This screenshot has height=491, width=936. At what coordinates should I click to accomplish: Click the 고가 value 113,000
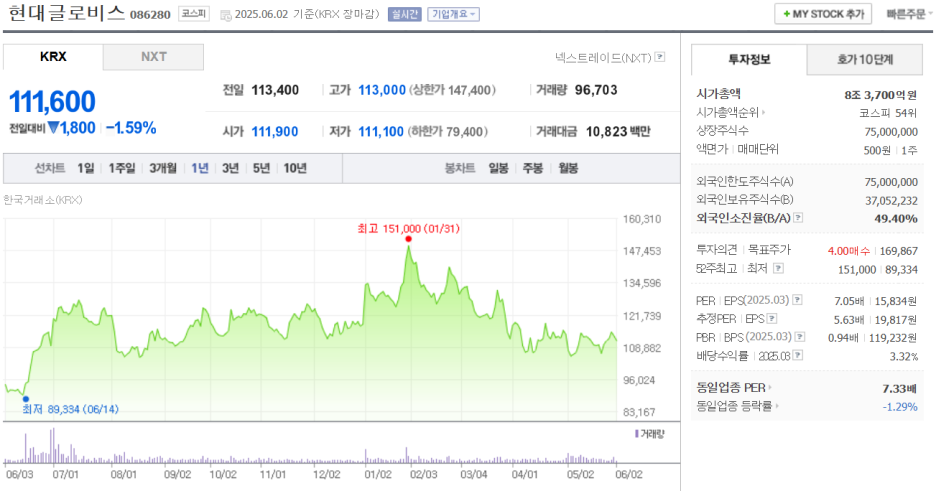(x=382, y=90)
